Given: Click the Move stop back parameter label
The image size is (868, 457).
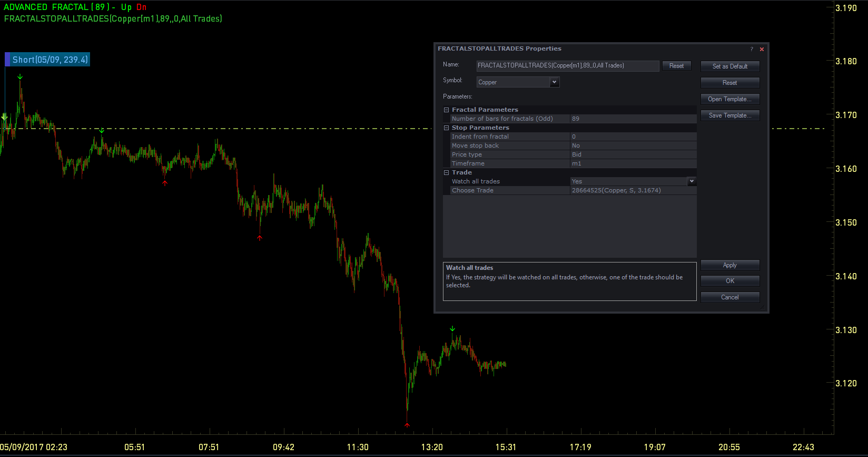Looking at the screenshot, I should tap(475, 145).
